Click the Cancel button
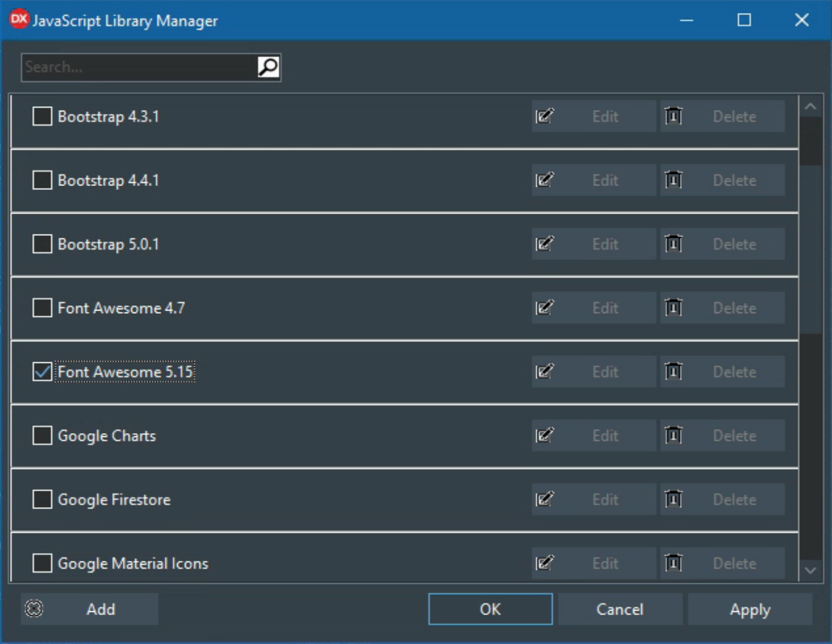This screenshot has height=644, width=832. (620, 609)
